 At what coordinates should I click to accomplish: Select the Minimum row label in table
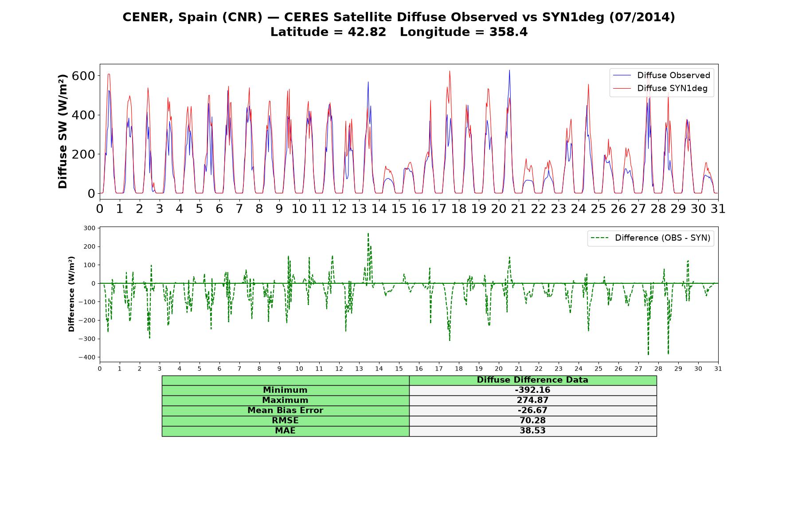[286, 390]
